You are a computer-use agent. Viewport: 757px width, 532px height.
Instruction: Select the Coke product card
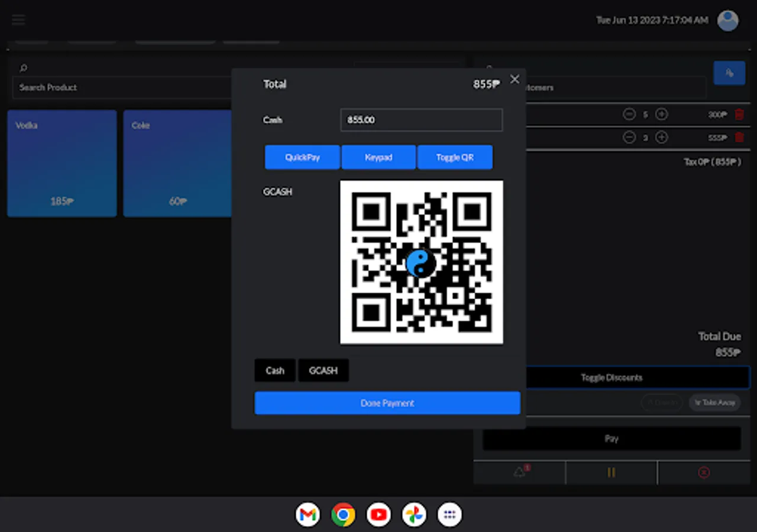click(177, 163)
